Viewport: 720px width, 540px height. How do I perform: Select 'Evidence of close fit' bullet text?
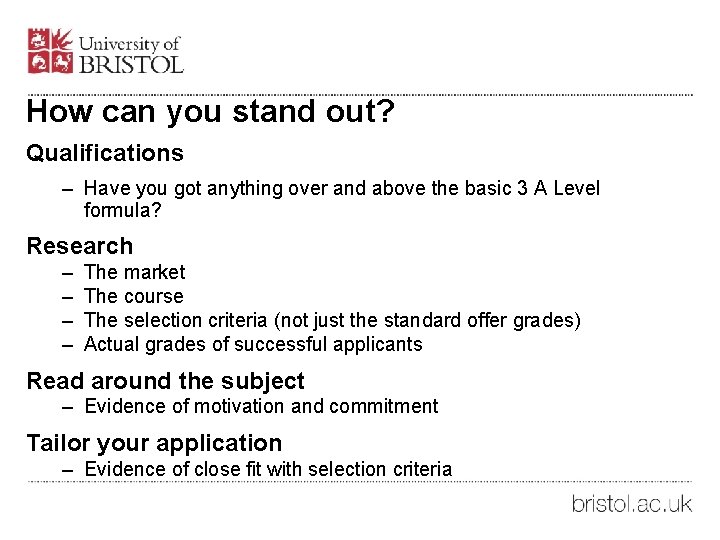click(268, 469)
